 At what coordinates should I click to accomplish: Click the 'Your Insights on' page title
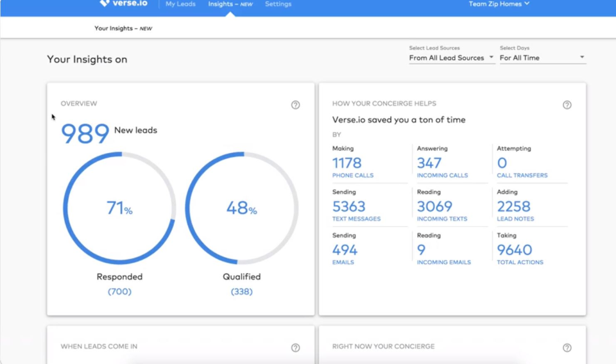87,59
